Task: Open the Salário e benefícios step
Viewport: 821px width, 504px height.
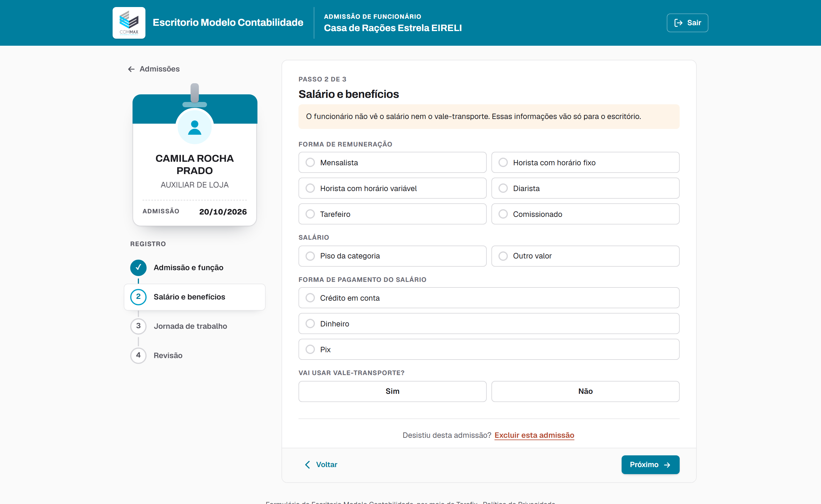Action: click(195, 297)
